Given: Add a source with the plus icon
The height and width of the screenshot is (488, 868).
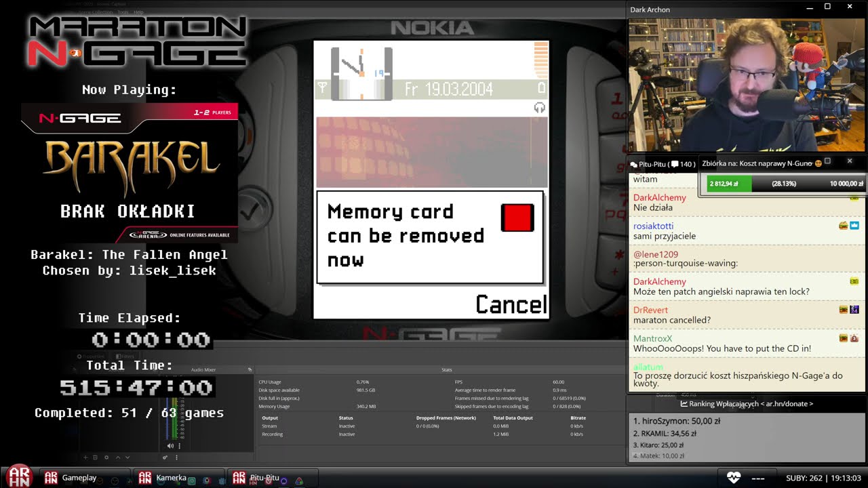Looking at the screenshot, I should 85,457.
